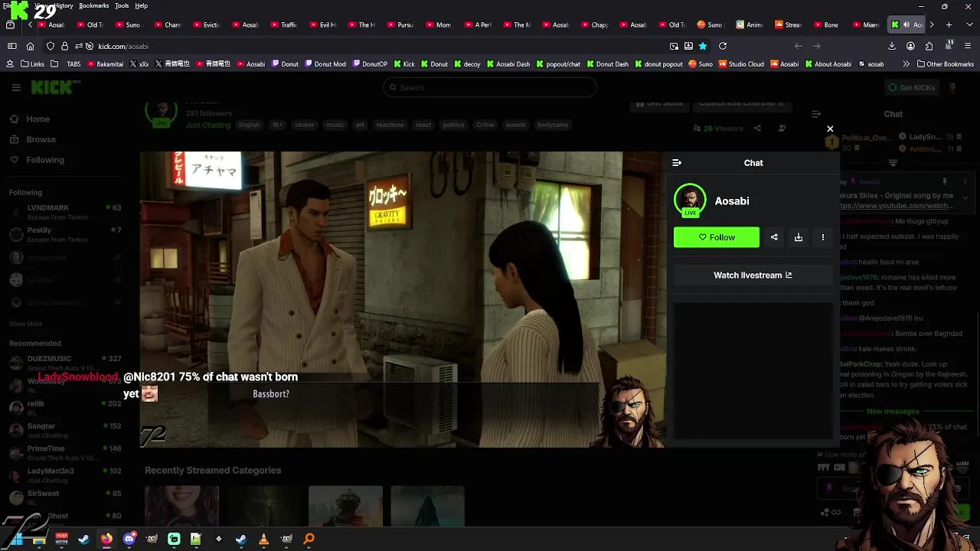
Task: Open a new browser tab
Action: pyautogui.click(x=949, y=24)
